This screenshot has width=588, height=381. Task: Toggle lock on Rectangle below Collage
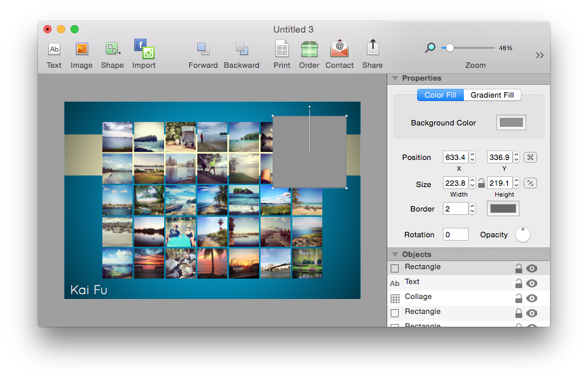coord(519,313)
